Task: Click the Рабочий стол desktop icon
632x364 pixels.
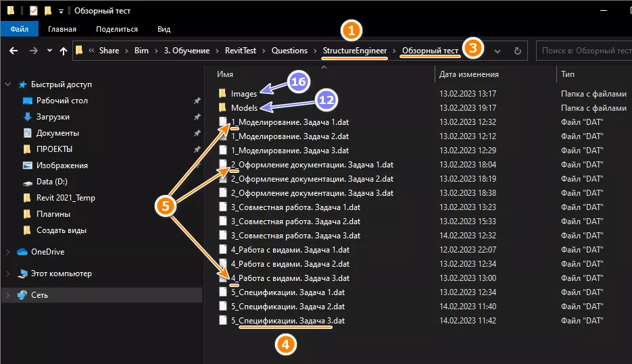Action: pyautogui.click(x=27, y=101)
